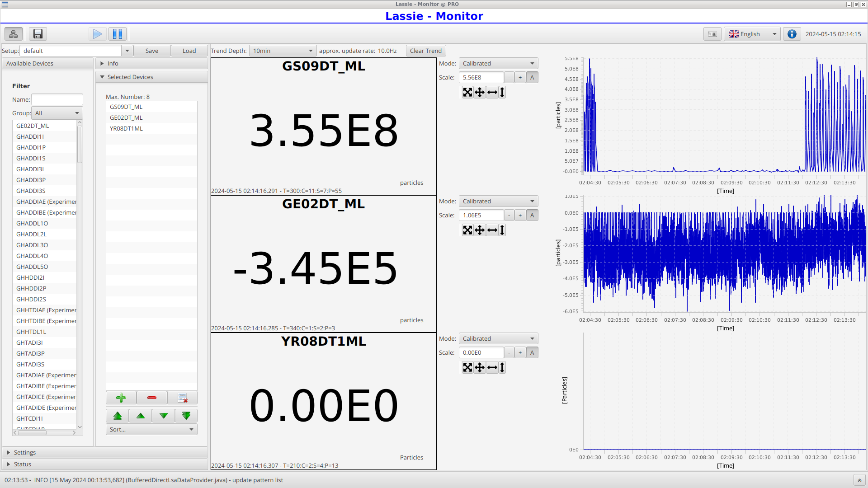Start monitoring with the play icon
Image resolution: width=868 pixels, height=488 pixels.
pyautogui.click(x=97, y=34)
